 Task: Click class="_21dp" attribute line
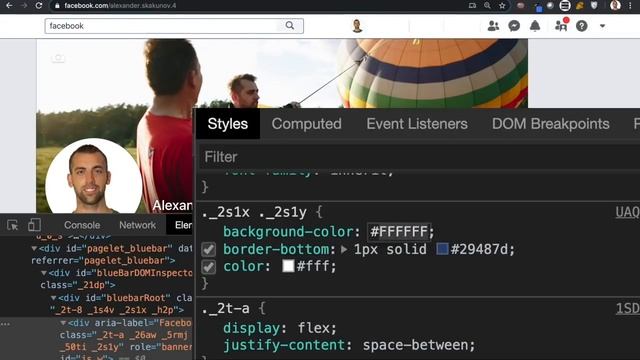pyautogui.click(x=78, y=285)
